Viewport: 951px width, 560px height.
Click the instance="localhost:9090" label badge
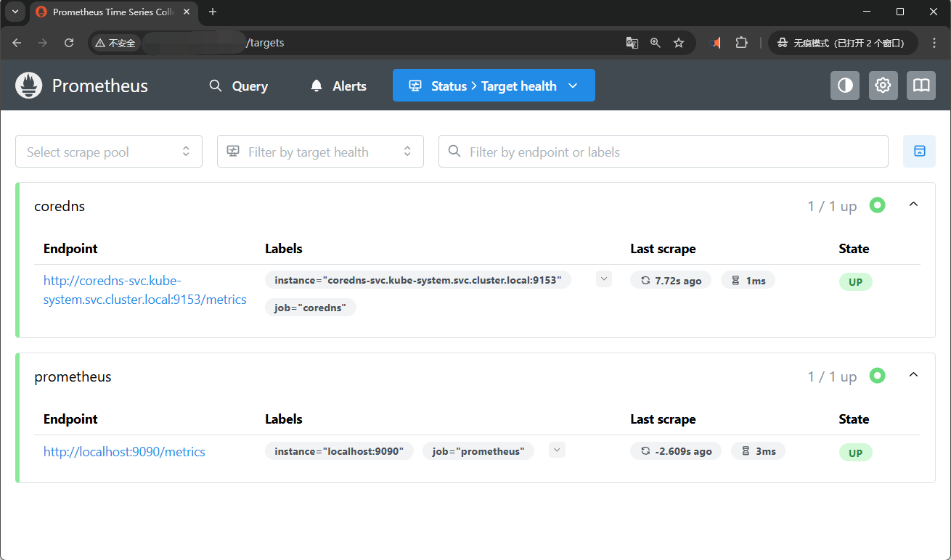coord(339,451)
